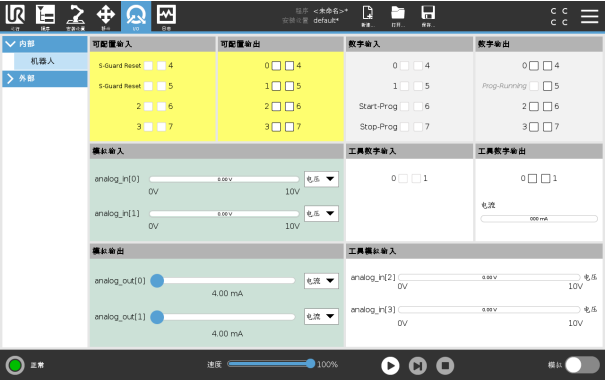Toggle digital output 4 checkbox
609x382 pixels.
pos(547,66)
